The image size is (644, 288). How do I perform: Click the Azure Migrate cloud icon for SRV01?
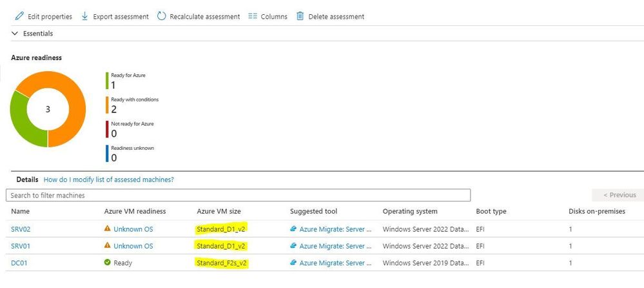point(293,245)
